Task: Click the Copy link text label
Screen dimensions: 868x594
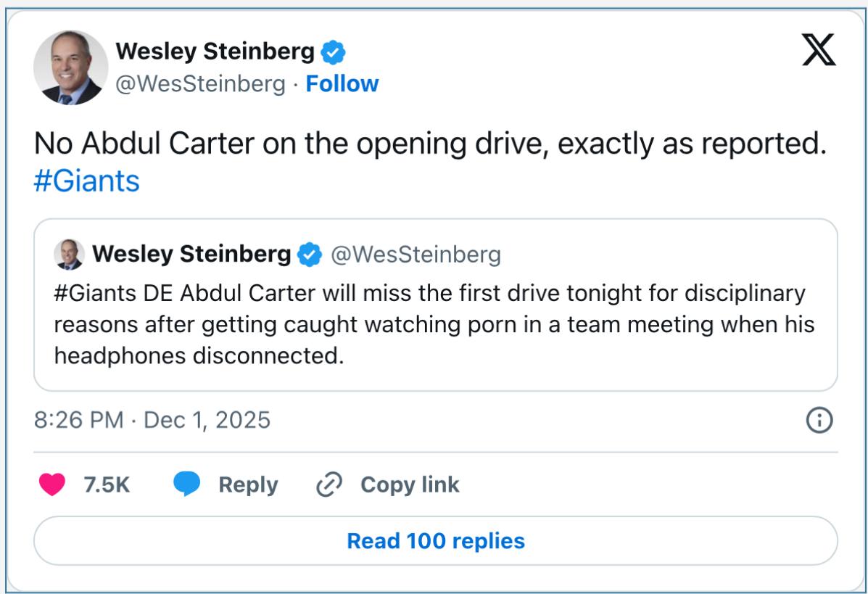Action: click(x=410, y=484)
